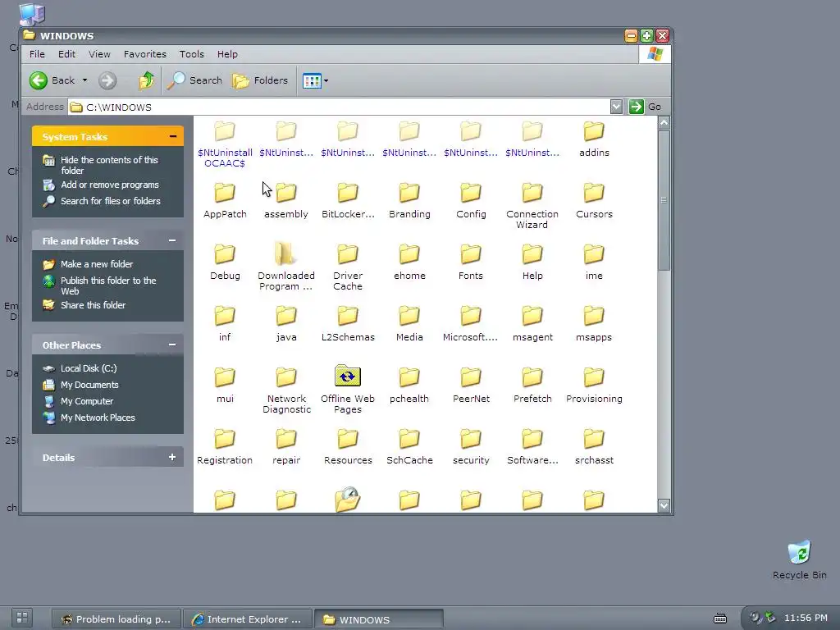Open the Help menu
Viewport: 840px width, 630px height.
coord(227,54)
